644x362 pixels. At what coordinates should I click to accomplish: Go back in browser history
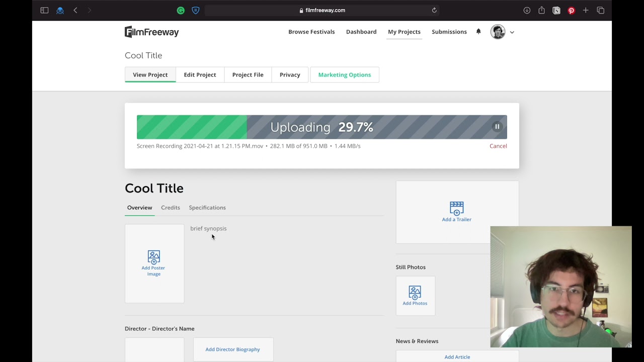tap(75, 10)
